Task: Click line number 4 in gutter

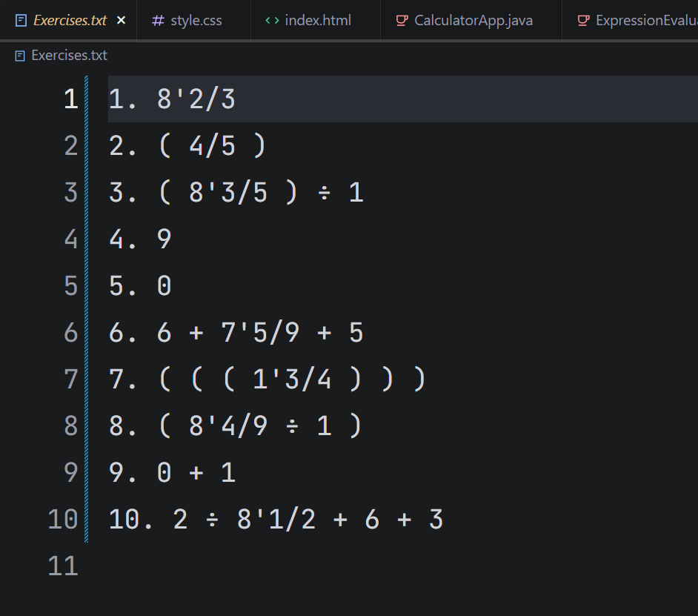Action: pos(71,239)
